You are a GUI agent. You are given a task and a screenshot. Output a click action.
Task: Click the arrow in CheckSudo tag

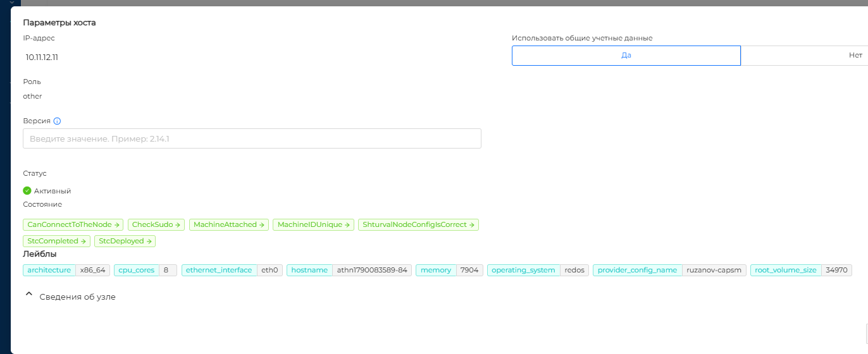[x=178, y=224]
